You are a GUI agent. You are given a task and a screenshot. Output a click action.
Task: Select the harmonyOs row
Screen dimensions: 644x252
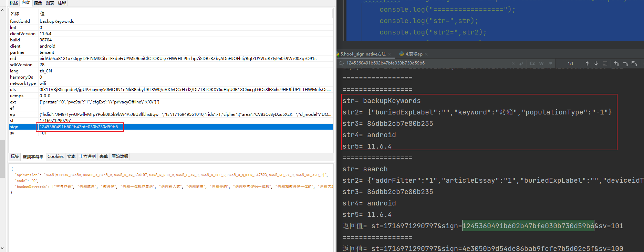tap(171, 77)
